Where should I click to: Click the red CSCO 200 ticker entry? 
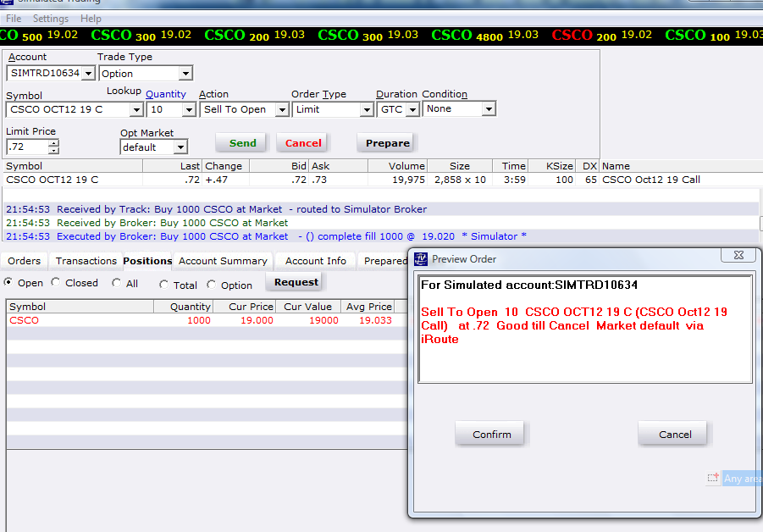coord(602,35)
